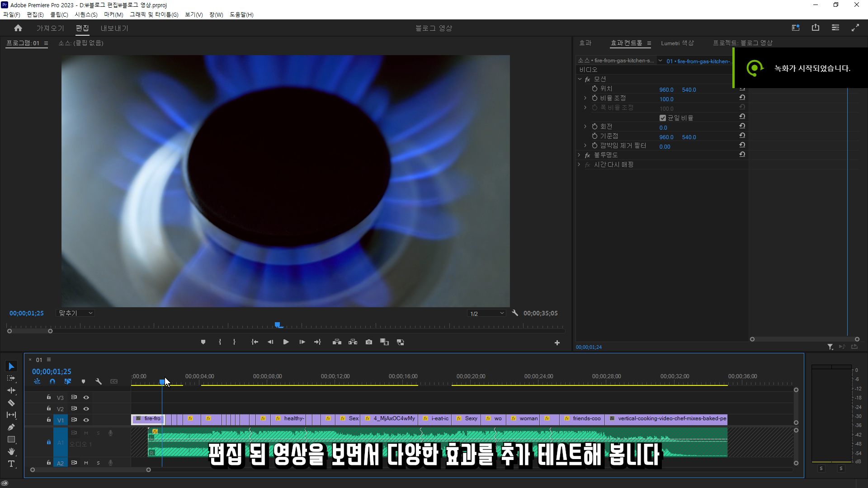Switch to the Lumetri 색상 tab
The image size is (868, 488).
click(677, 43)
